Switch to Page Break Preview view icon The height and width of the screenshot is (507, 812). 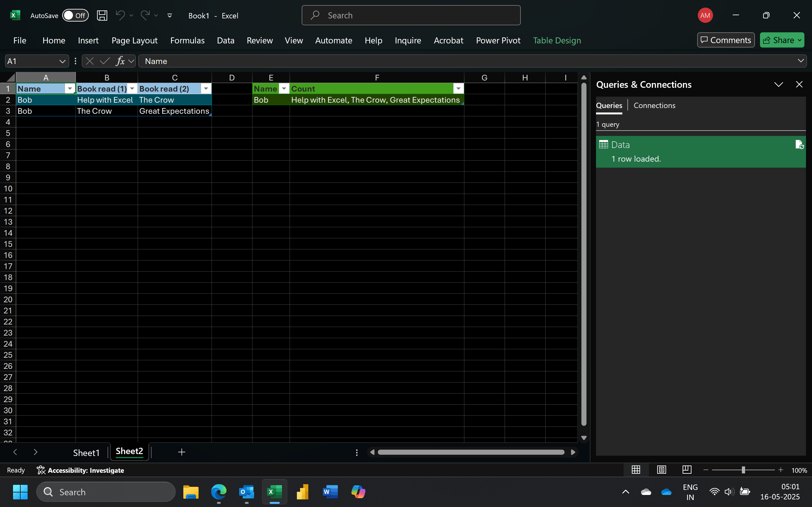tap(687, 470)
